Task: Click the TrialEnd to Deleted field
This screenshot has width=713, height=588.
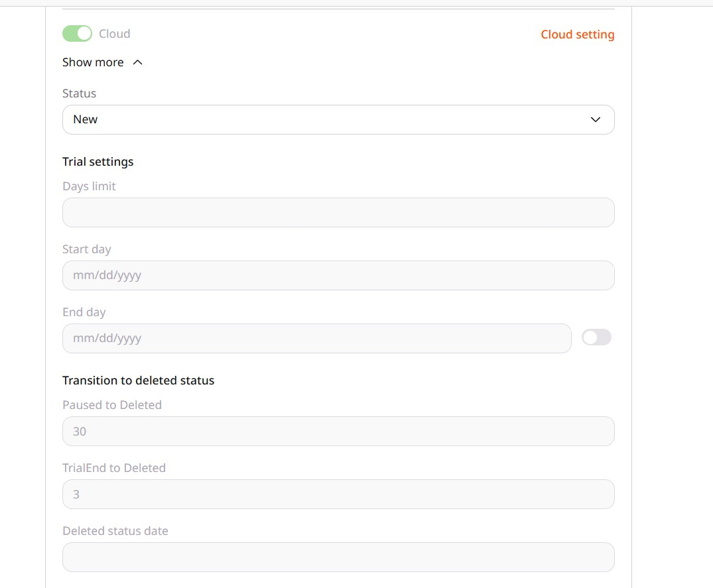Action: [x=338, y=494]
